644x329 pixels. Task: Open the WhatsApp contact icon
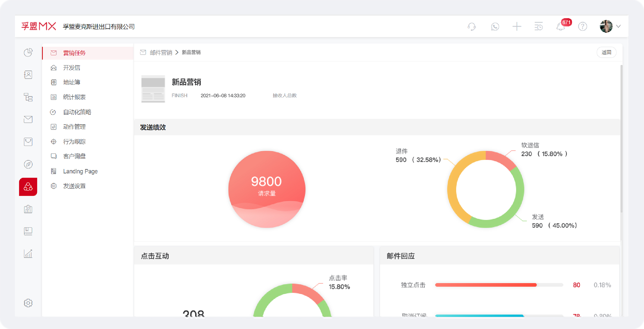click(495, 26)
